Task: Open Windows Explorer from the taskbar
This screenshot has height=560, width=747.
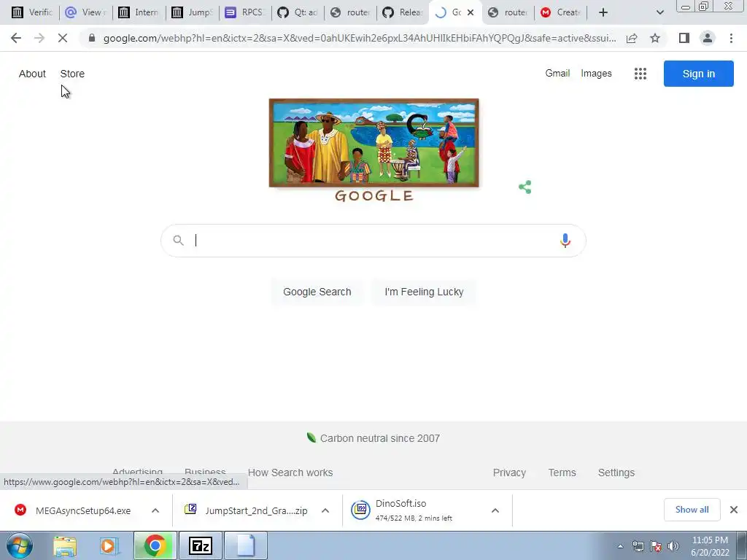Action: [65, 545]
